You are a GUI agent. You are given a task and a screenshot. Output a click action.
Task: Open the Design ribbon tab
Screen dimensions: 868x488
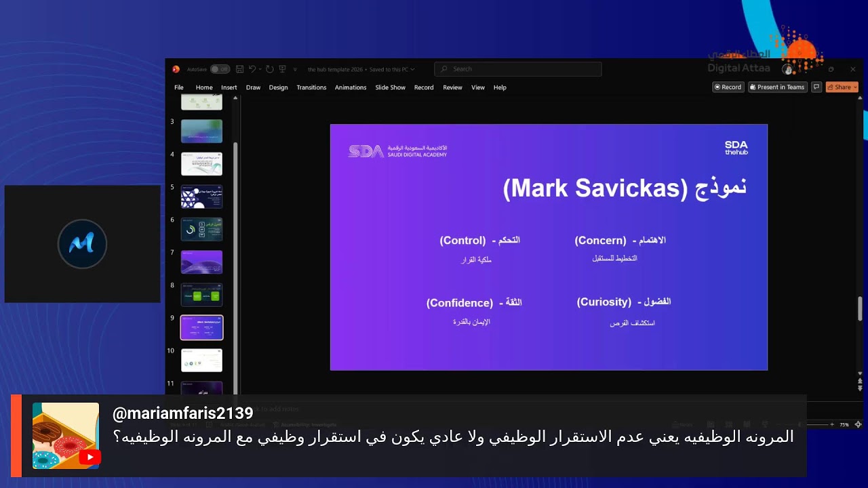coord(278,87)
